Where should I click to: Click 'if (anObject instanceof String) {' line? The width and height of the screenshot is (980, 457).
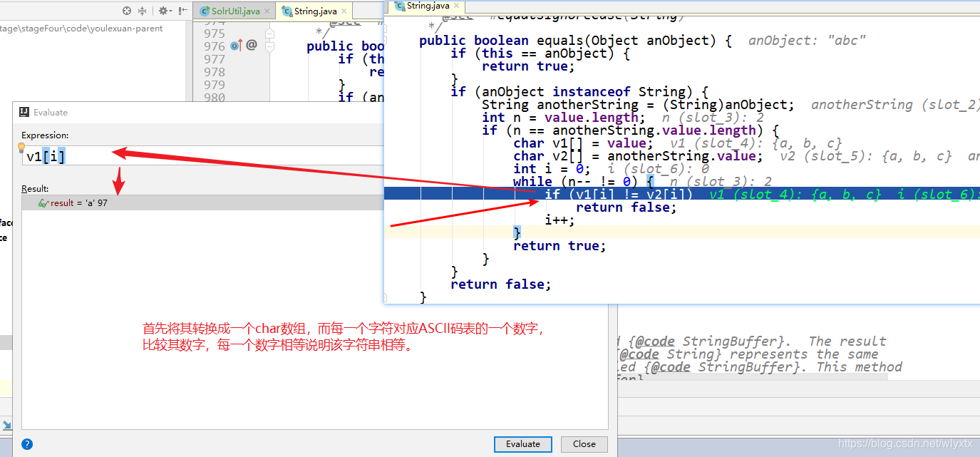pos(579,91)
